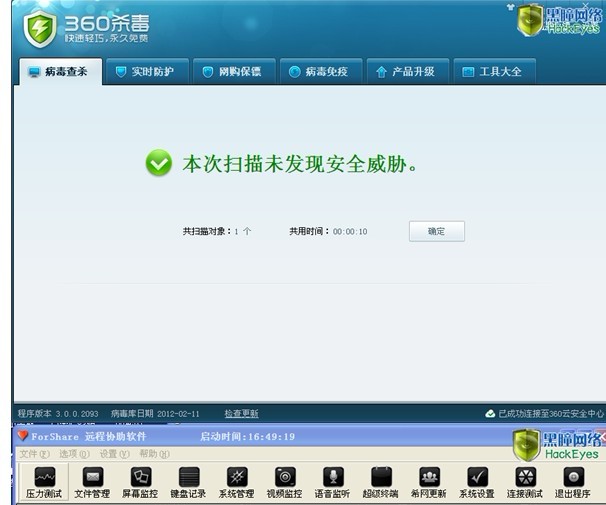Confirm the scan result with 确定
Screen dimensions: 606x505
point(437,231)
